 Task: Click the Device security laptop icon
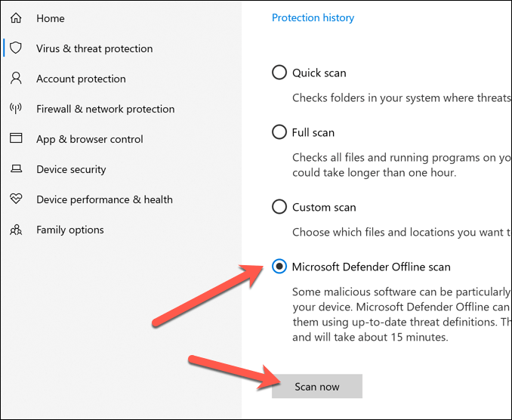coord(15,169)
